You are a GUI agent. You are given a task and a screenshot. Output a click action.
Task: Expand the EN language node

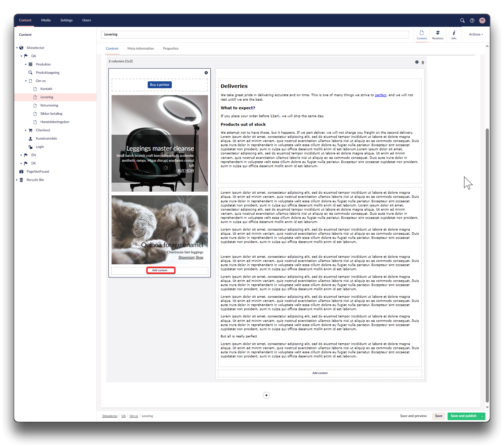click(21, 155)
